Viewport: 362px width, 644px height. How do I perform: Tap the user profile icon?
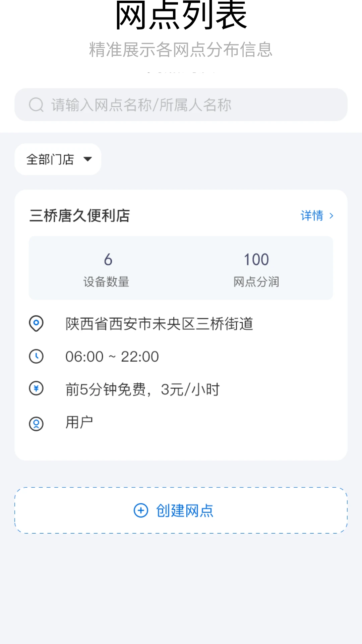click(x=36, y=424)
